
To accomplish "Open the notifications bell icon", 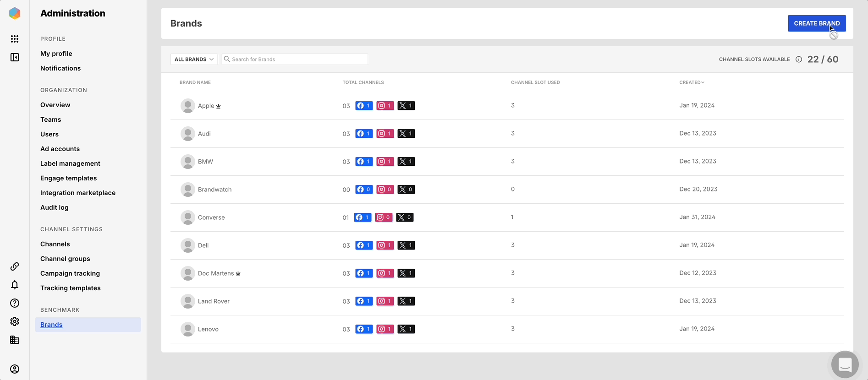I will 15,285.
